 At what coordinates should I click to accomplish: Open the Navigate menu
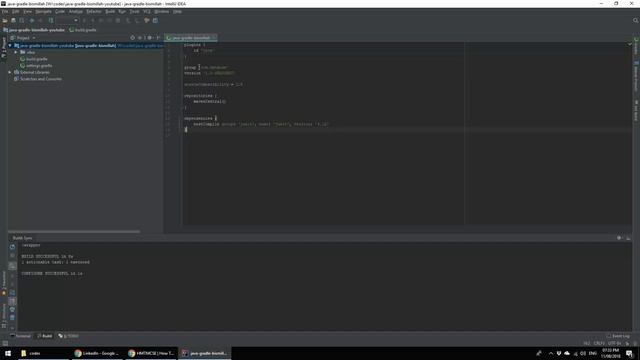coord(43,11)
